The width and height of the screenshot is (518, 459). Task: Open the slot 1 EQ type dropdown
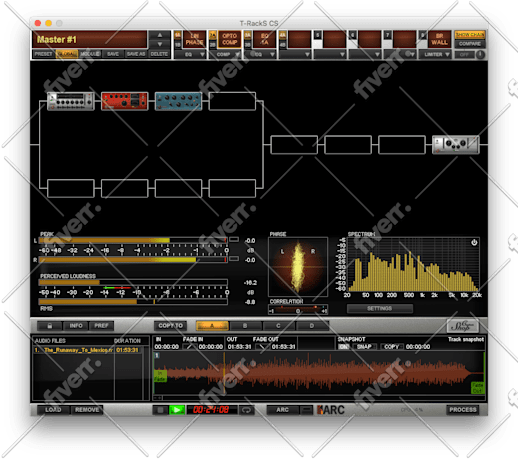point(190,54)
